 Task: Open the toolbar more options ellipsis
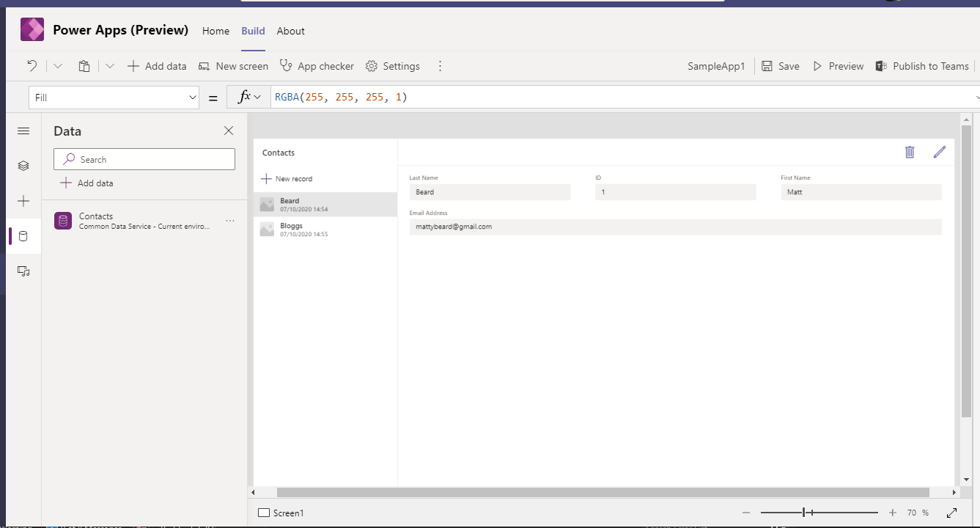440,66
